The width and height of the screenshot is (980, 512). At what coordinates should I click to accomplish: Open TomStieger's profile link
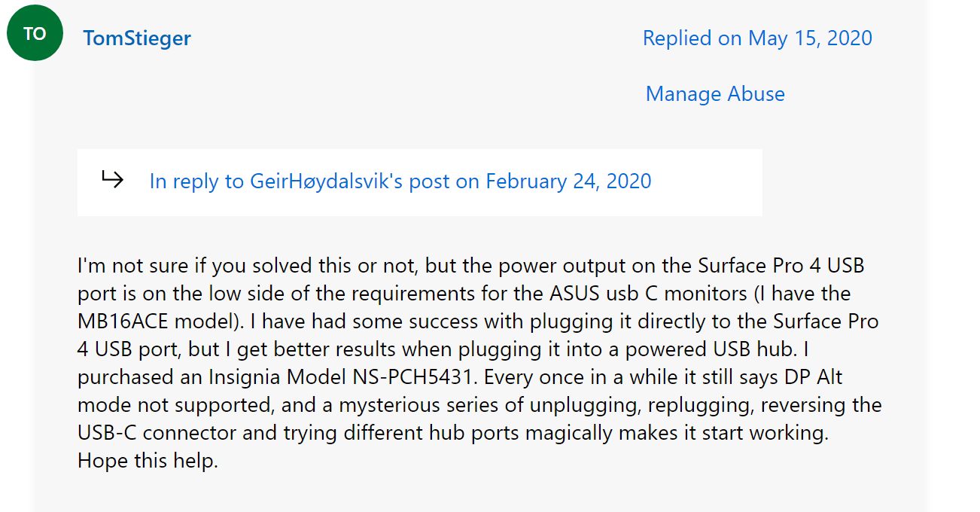point(137,38)
